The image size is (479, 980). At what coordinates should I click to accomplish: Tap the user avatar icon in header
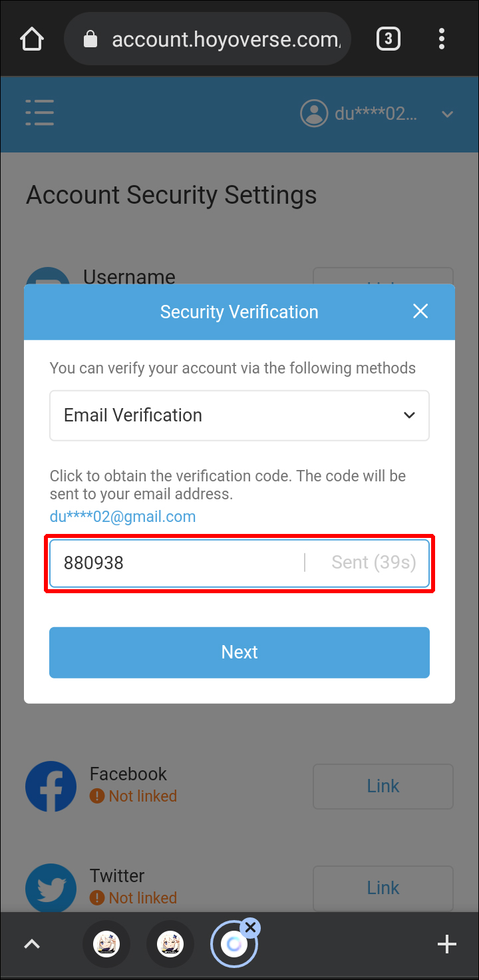[313, 113]
